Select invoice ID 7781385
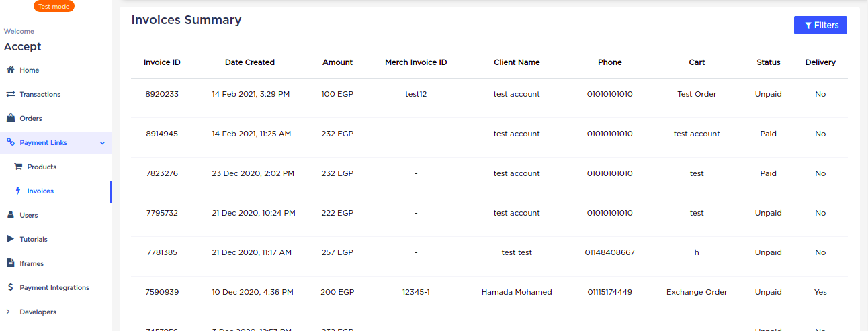Screen dimensions: 868x331 coord(162,252)
